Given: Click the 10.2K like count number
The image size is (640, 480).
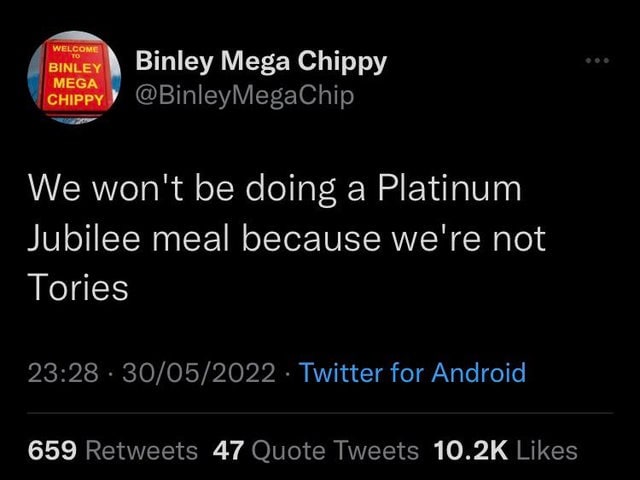Looking at the screenshot, I should 470,450.
